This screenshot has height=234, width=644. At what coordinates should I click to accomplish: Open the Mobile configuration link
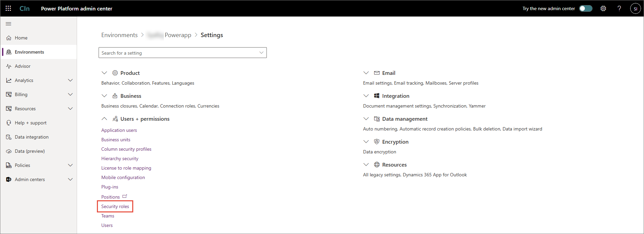[x=123, y=177]
